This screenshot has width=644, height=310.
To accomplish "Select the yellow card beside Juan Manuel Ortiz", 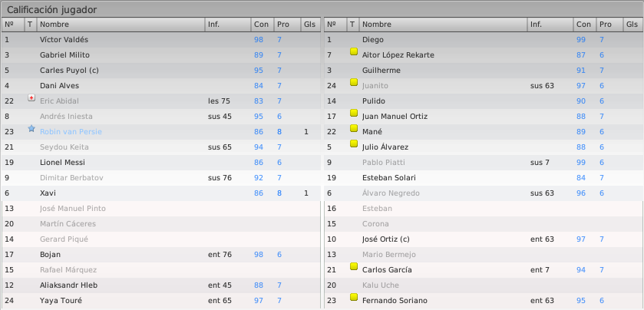I will click(354, 113).
